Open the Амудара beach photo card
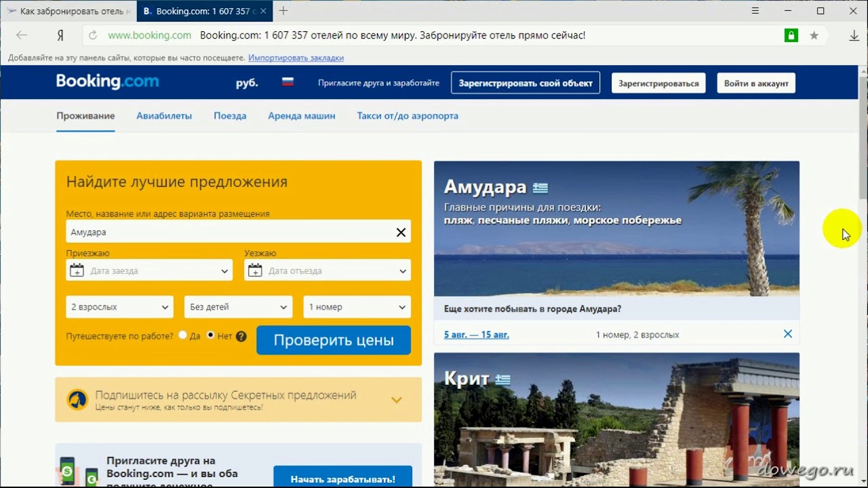The width and height of the screenshot is (868, 488). click(x=616, y=228)
